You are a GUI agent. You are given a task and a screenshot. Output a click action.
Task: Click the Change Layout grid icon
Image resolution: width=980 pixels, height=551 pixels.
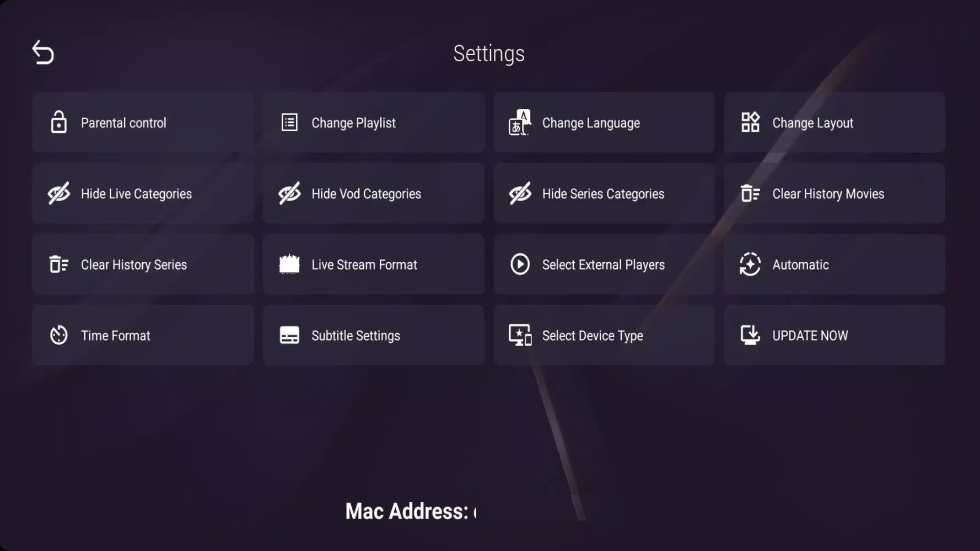pyautogui.click(x=750, y=122)
